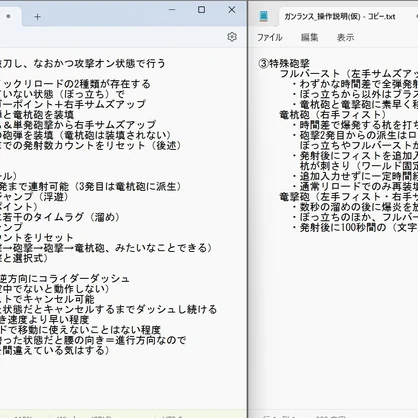Minimize the left Notepad window
The height and width of the screenshot is (418, 418).
172,10
